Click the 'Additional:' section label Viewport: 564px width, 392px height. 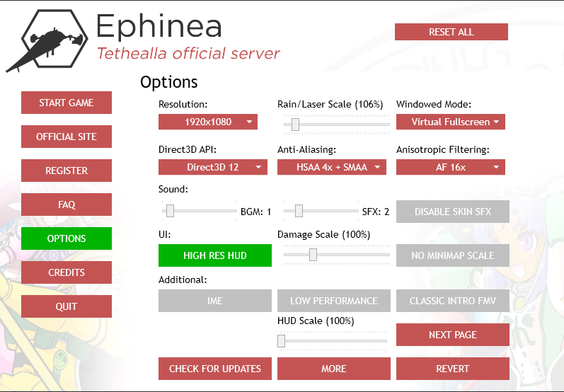[183, 279]
